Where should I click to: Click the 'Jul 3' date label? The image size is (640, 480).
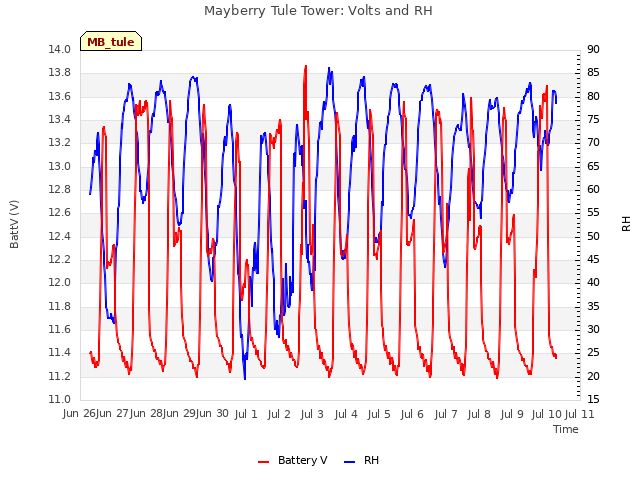coord(312,414)
